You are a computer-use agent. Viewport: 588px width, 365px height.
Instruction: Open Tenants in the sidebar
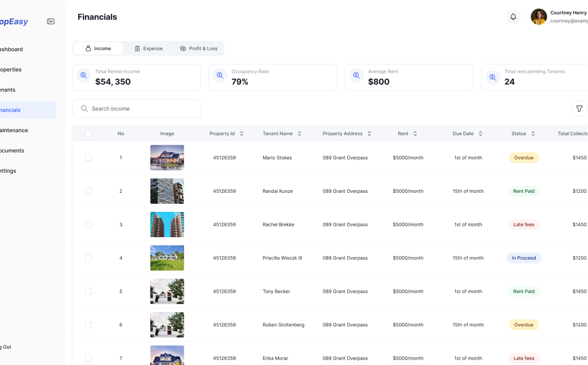point(8,90)
